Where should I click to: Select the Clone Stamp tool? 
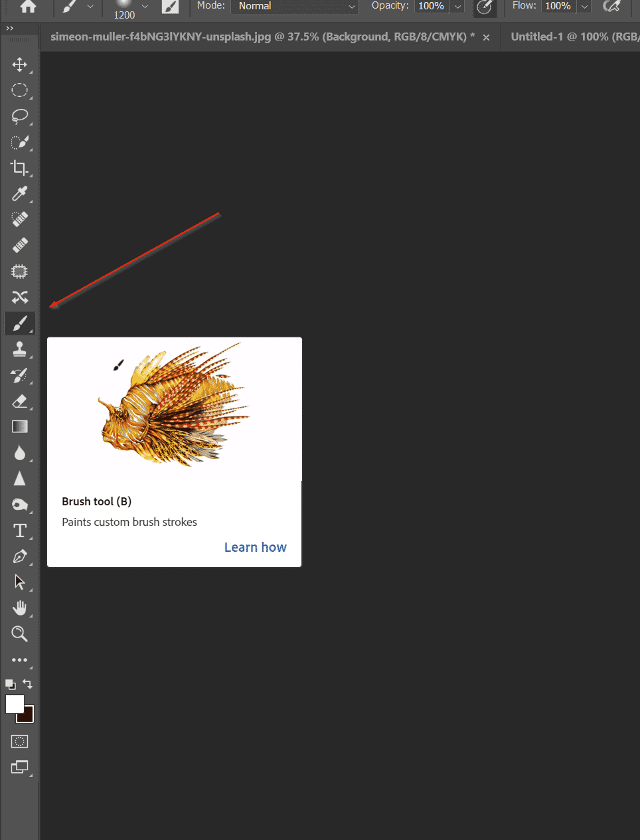pyautogui.click(x=19, y=349)
